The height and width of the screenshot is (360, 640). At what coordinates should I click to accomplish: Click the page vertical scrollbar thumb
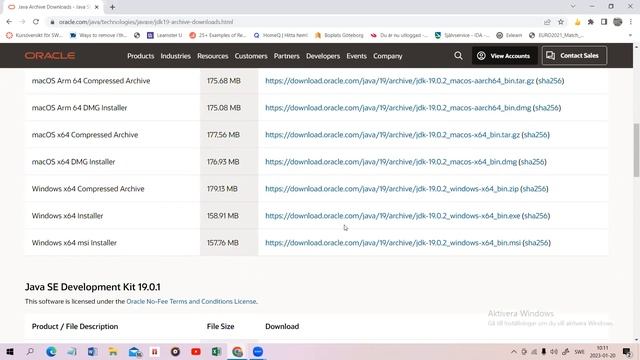[636, 150]
